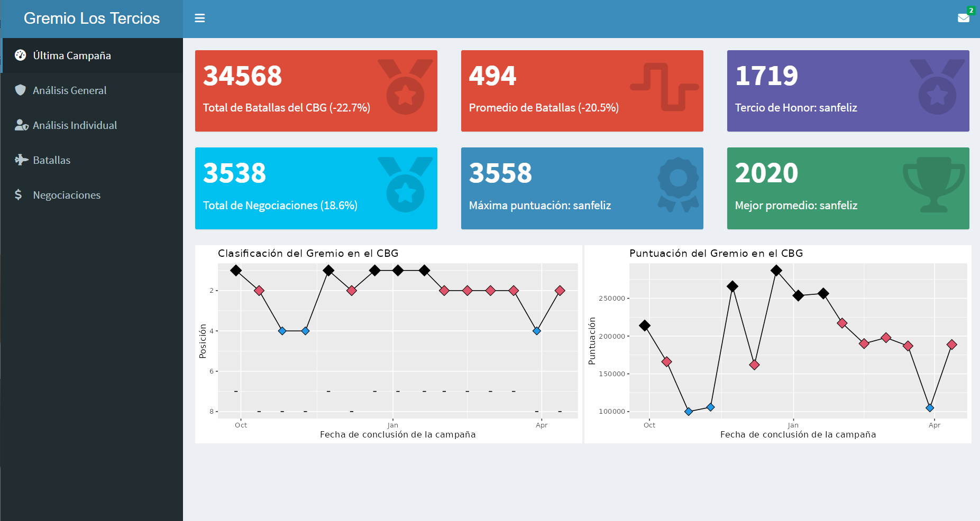
Task: Open the Análisis General menu item
Action: 70,90
